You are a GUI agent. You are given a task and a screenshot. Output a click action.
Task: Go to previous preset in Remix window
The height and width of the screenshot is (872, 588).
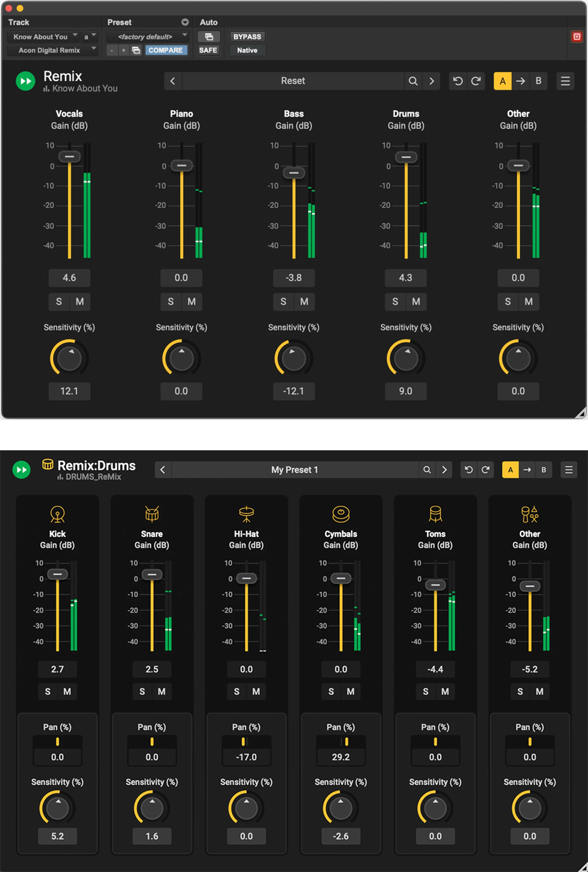173,81
